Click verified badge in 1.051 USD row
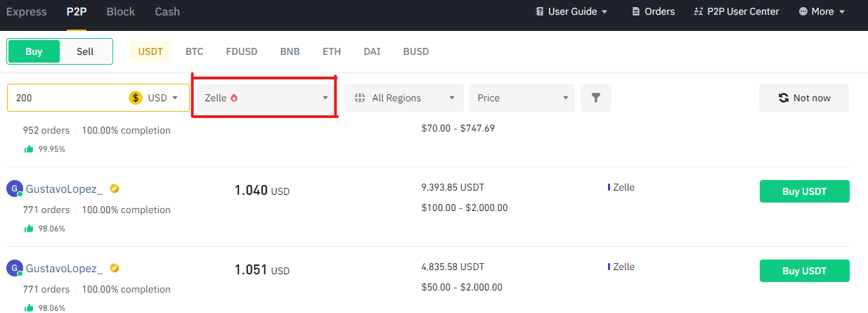Screen dimensions: 868x313 (114, 268)
